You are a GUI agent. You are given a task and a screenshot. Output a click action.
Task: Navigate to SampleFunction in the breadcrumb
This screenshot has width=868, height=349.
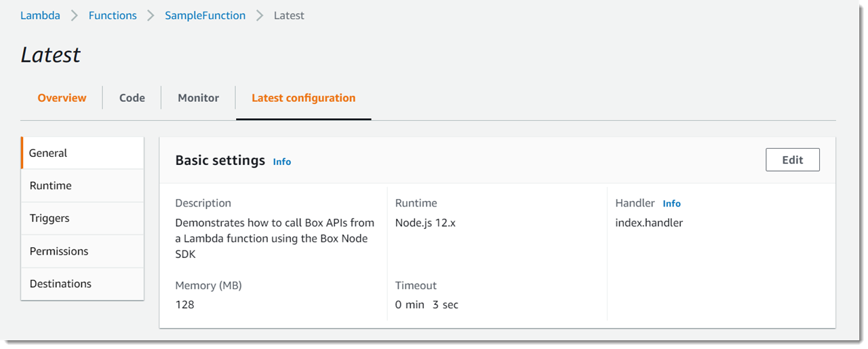205,15
